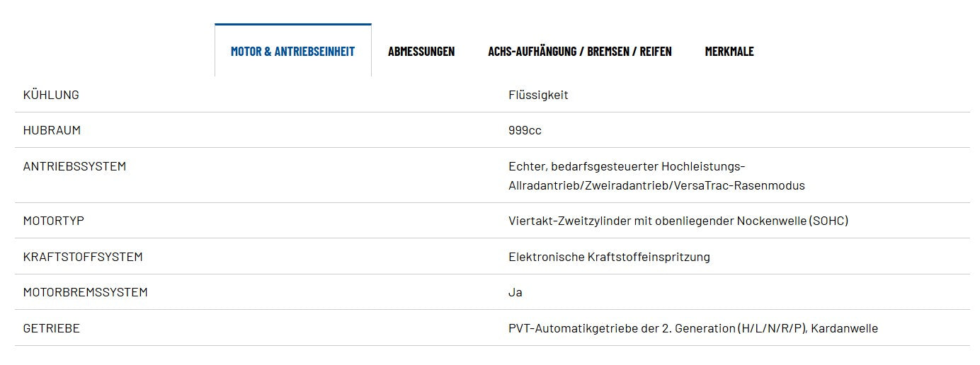Click the PVT-Automatikgetriebe transmission description
980x365 pixels.
(693, 328)
